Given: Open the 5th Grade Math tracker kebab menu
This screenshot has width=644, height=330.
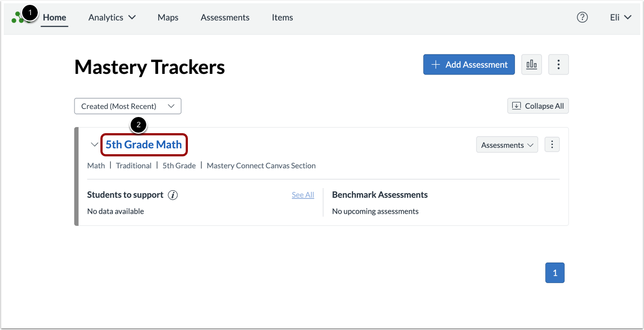Looking at the screenshot, I should (x=552, y=145).
